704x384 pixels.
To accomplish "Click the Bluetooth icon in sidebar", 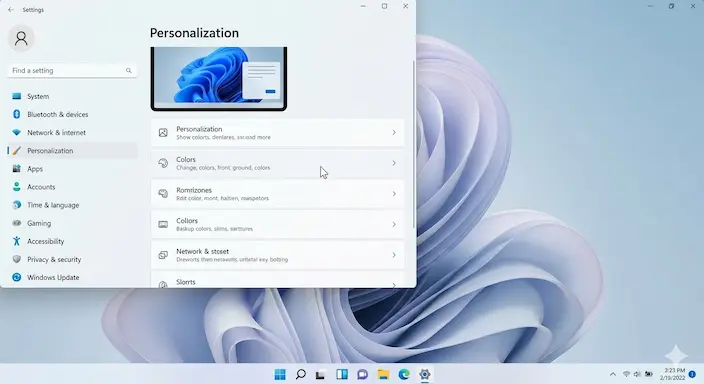I will 17,114.
